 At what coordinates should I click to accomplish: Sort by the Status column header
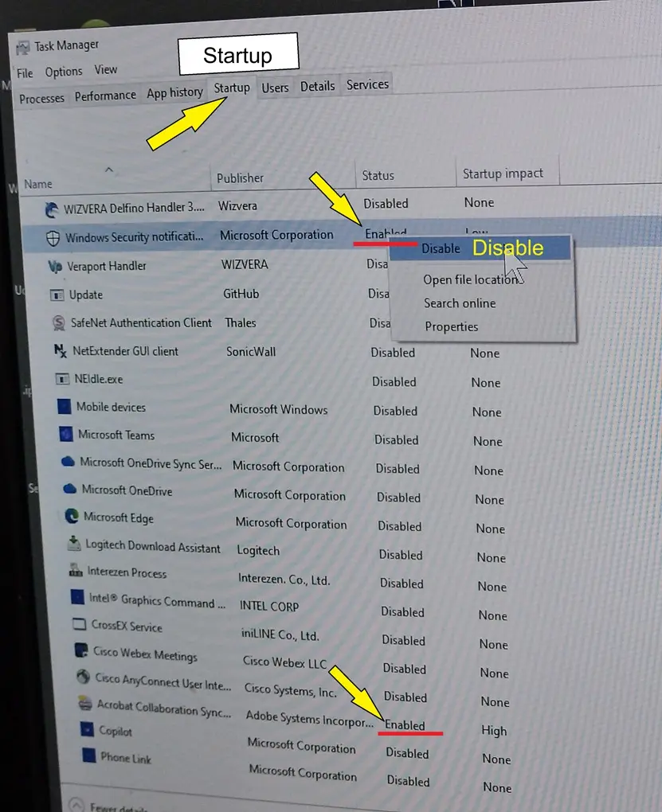[x=378, y=176]
